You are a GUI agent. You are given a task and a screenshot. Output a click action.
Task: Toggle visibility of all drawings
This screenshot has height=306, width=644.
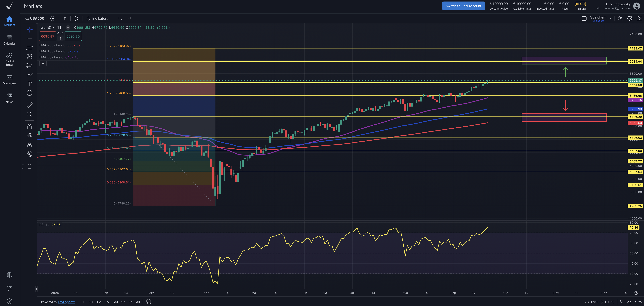pos(30,154)
